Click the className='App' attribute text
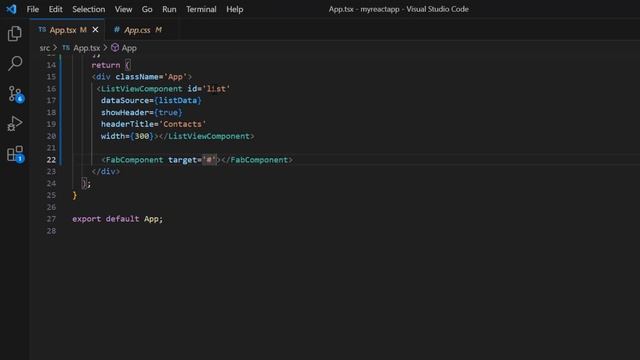This screenshot has height=360, width=640. coord(151,77)
